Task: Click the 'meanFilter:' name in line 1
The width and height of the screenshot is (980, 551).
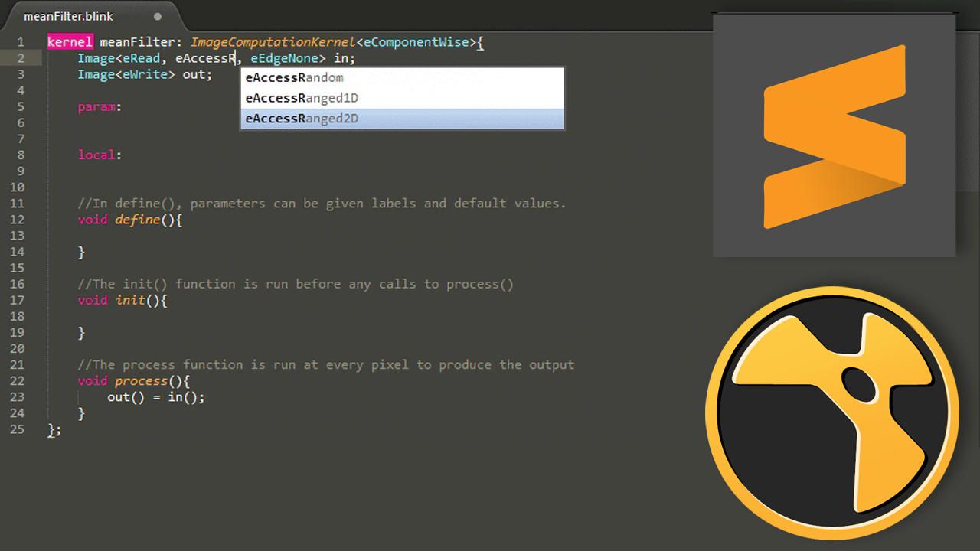Action: (141, 42)
